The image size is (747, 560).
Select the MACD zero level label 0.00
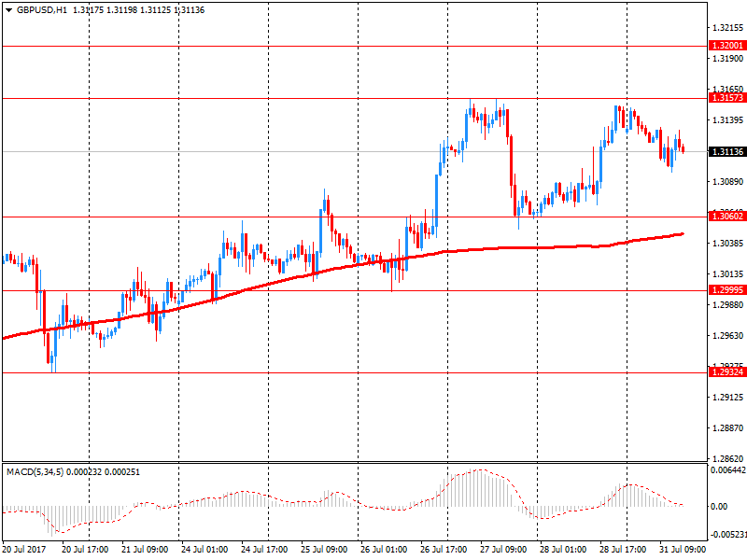[719, 507]
